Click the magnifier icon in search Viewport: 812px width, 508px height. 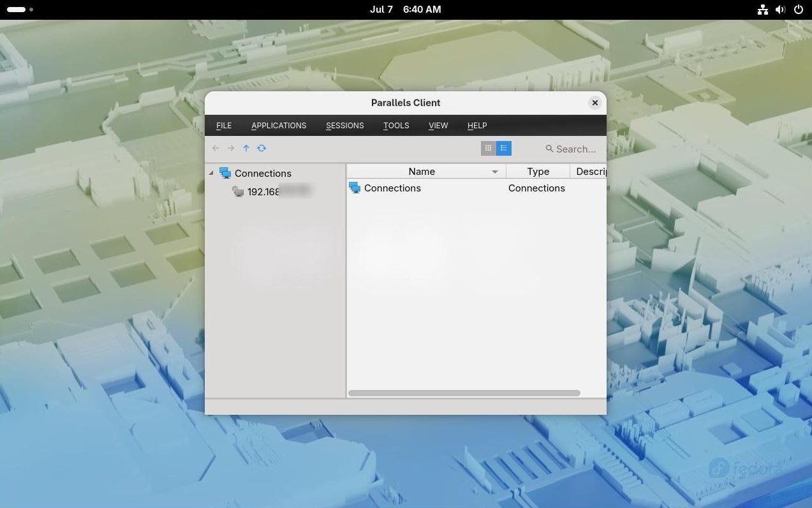549,149
